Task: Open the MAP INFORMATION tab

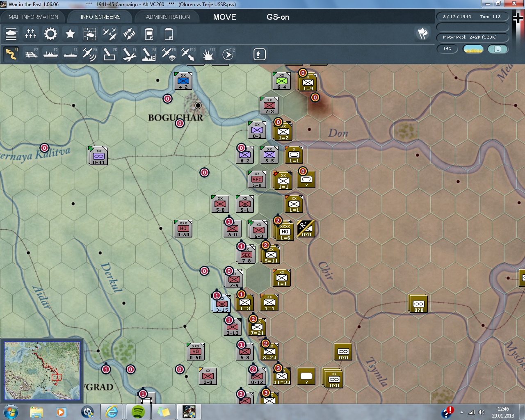Action: (x=33, y=17)
